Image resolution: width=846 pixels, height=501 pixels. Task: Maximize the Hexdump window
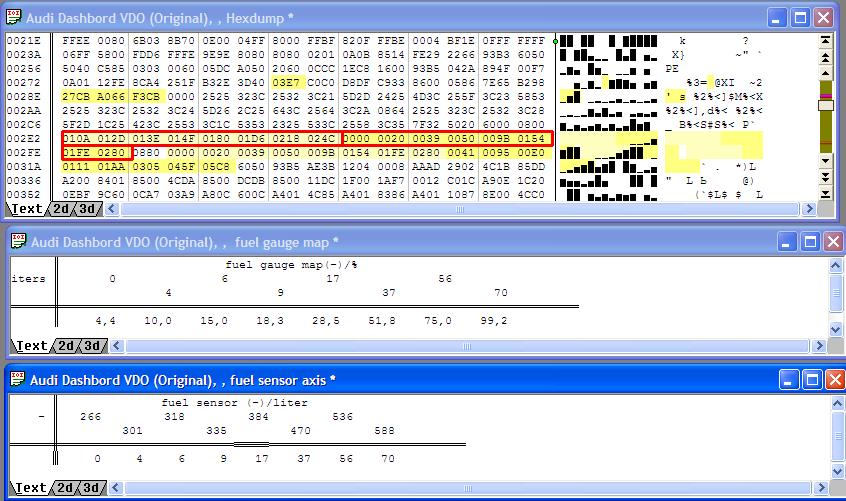coord(801,18)
